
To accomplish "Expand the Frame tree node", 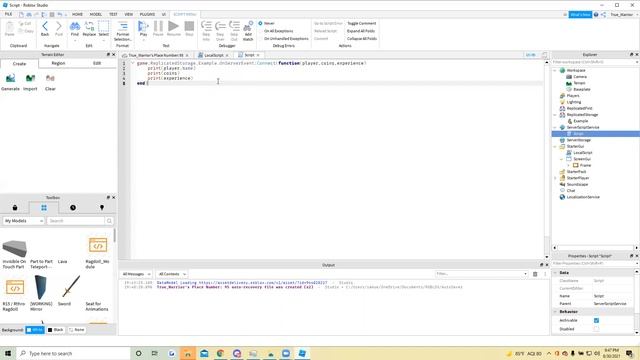I will pyautogui.click(x=569, y=165).
